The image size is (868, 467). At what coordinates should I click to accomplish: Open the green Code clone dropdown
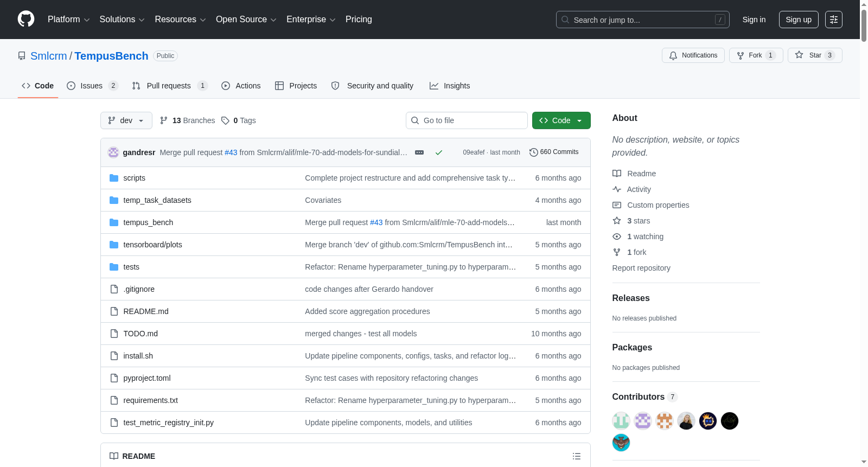(561, 120)
